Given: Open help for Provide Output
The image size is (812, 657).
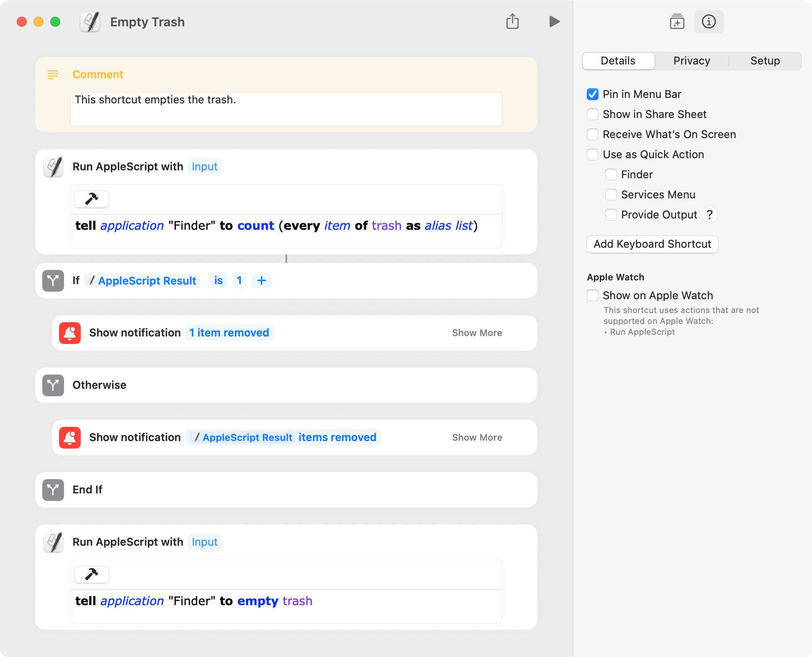Looking at the screenshot, I should [709, 215].
